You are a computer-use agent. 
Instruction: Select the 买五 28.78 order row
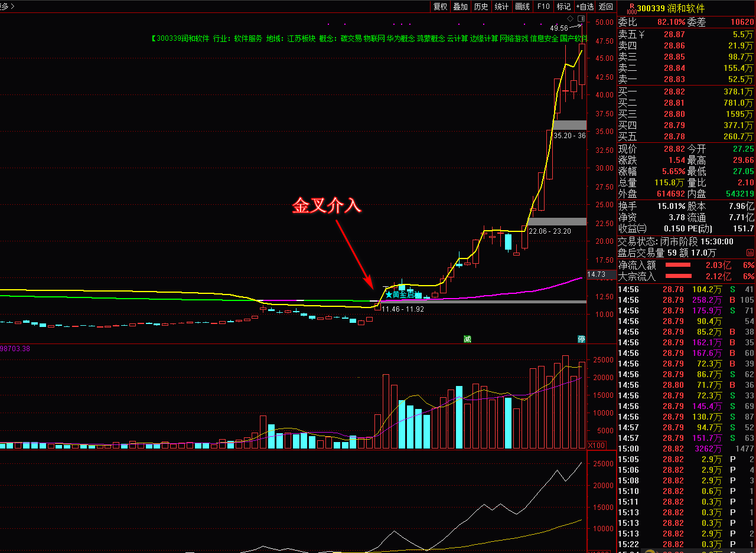[x=686, y=136]
